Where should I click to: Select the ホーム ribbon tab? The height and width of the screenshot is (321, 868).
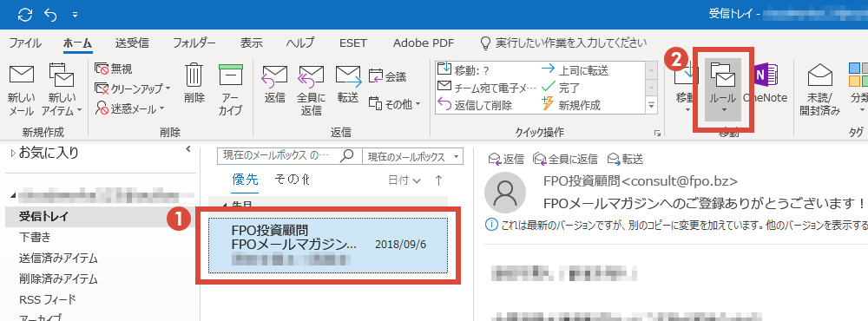tap(77, 43)
